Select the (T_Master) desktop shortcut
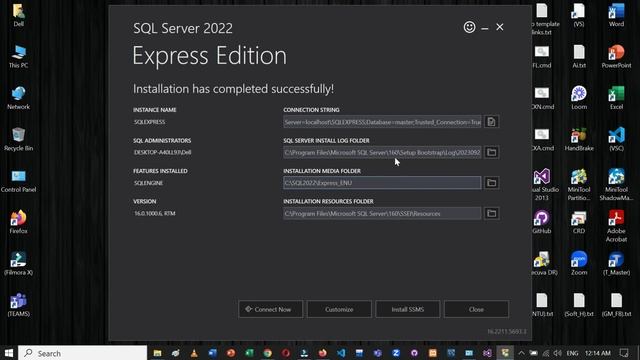 pos(616,264)
